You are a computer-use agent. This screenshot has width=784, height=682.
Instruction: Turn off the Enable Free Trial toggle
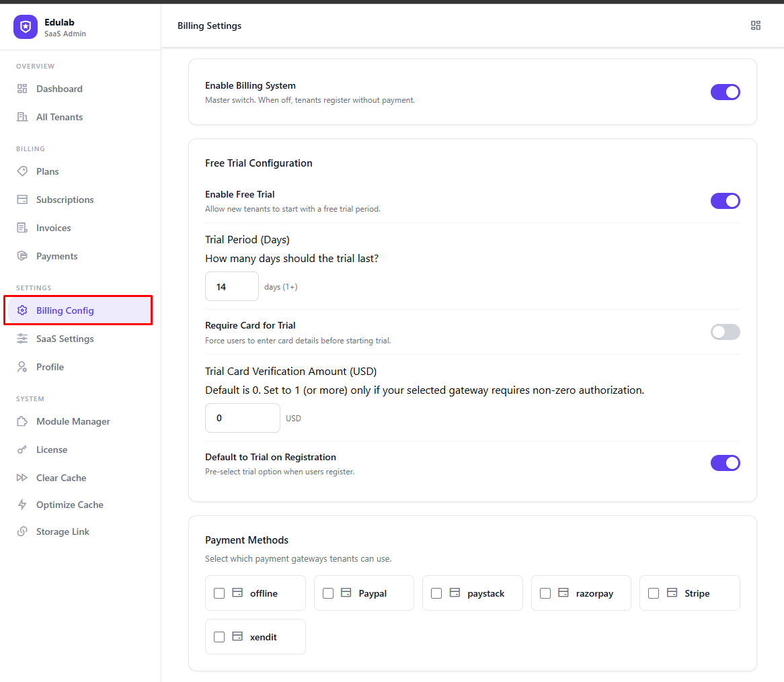(726, 200)
